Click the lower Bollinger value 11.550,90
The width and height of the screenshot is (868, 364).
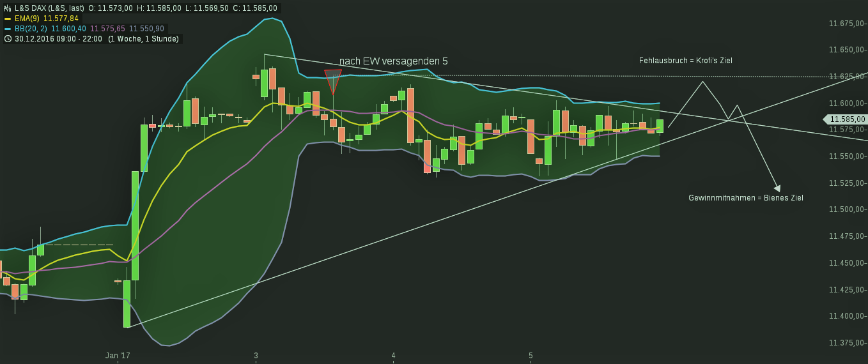click(147, 29)
